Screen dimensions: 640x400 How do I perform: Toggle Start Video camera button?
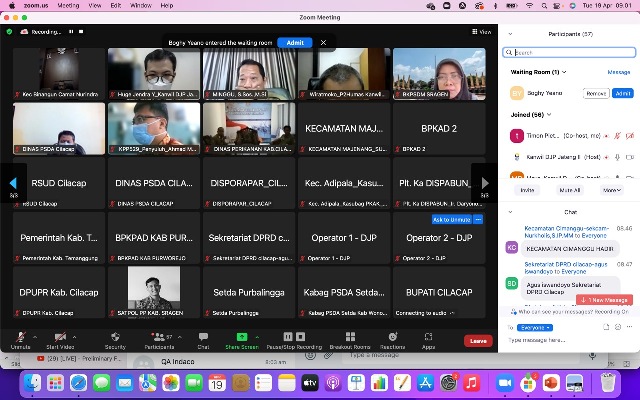[x=60, y=336]
